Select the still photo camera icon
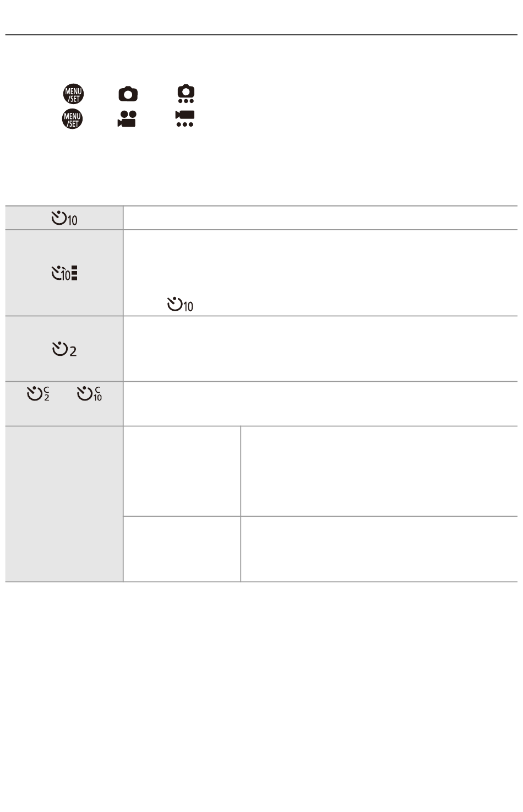 point(128,94)
